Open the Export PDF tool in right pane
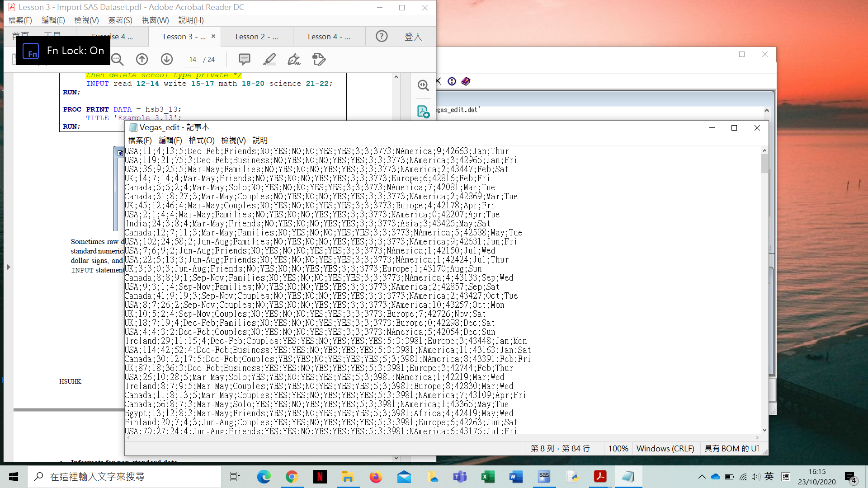 tap(423, 112)
